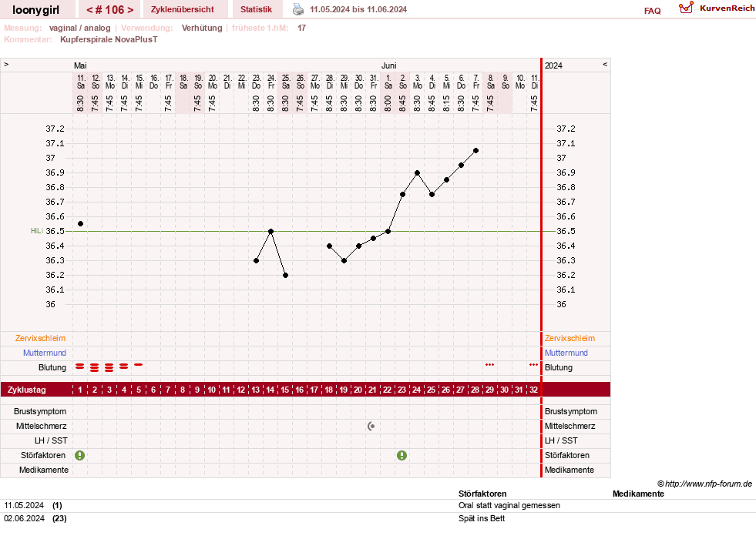Click the temperature point on May 29 at 36.3

(x=344, y=260)
